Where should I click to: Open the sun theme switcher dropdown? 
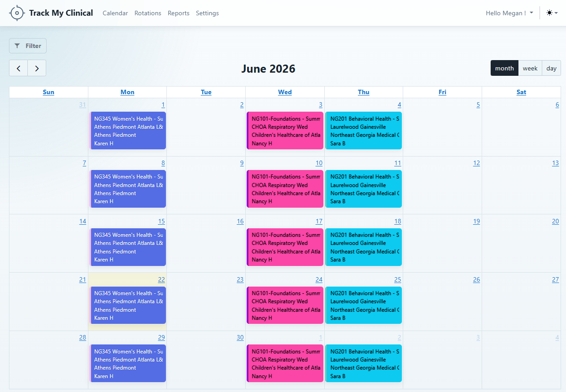(552, 13)
